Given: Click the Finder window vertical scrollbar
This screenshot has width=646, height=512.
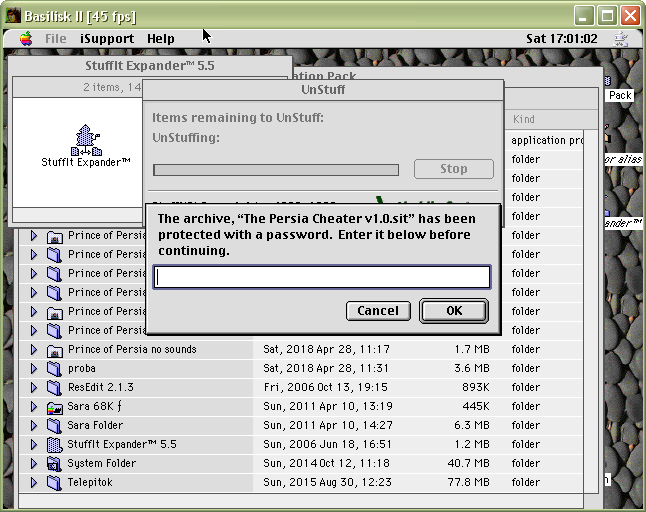Looking at the screenshot, I should click(x=591, y=311).
